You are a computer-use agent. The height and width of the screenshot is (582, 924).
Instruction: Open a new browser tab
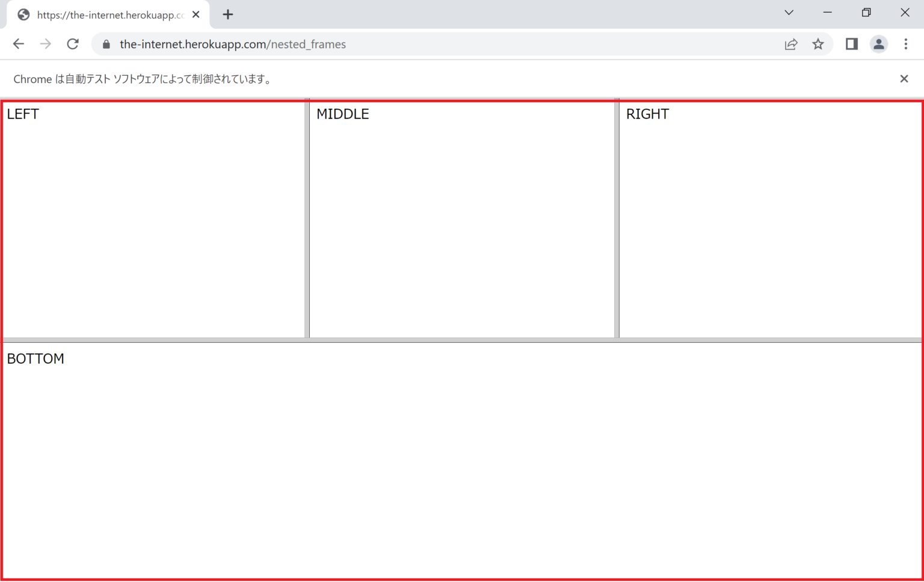point(227,14)
